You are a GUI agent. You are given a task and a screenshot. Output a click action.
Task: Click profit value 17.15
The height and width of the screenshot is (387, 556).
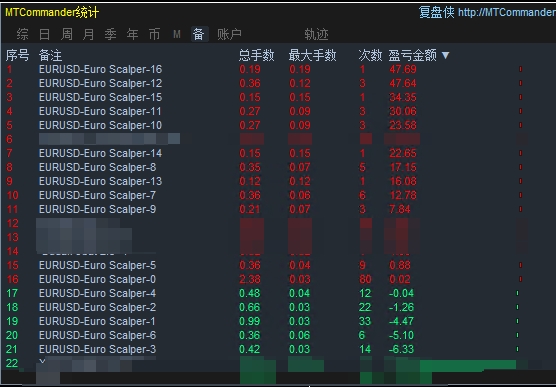[x=403, y=167]
